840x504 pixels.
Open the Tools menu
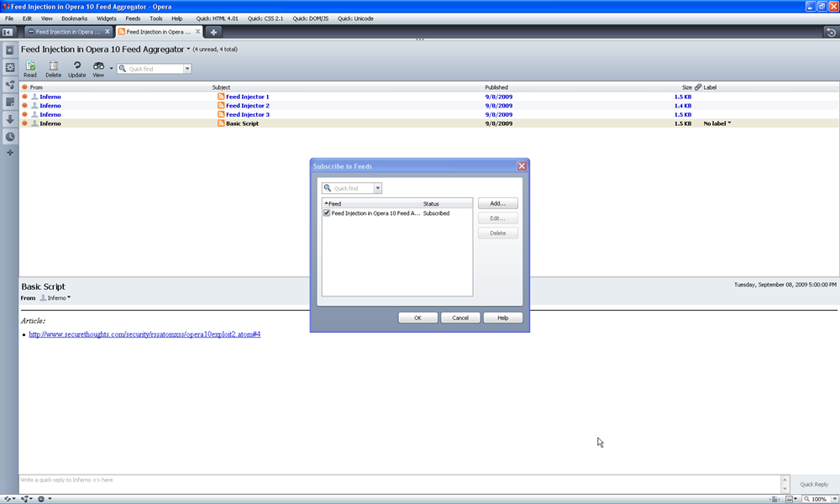(x=156, y=18)
